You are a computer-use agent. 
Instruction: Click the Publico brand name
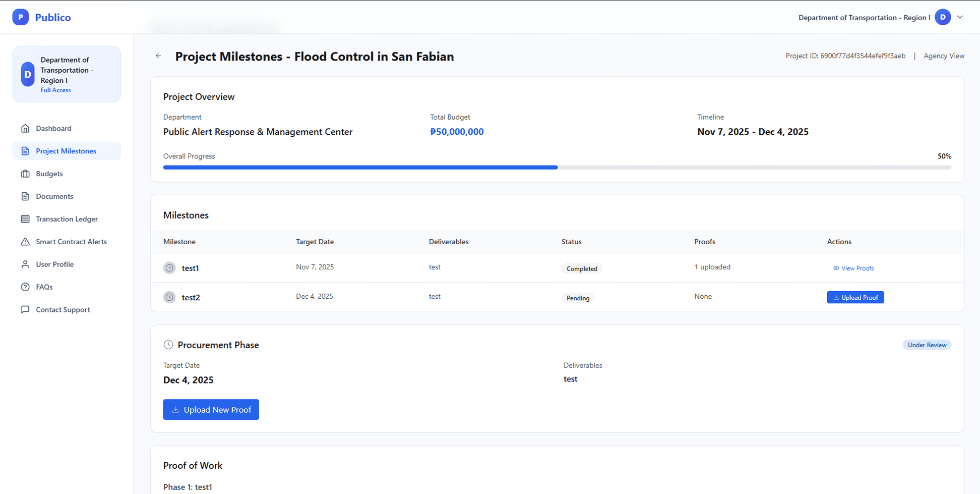[53, 17]
